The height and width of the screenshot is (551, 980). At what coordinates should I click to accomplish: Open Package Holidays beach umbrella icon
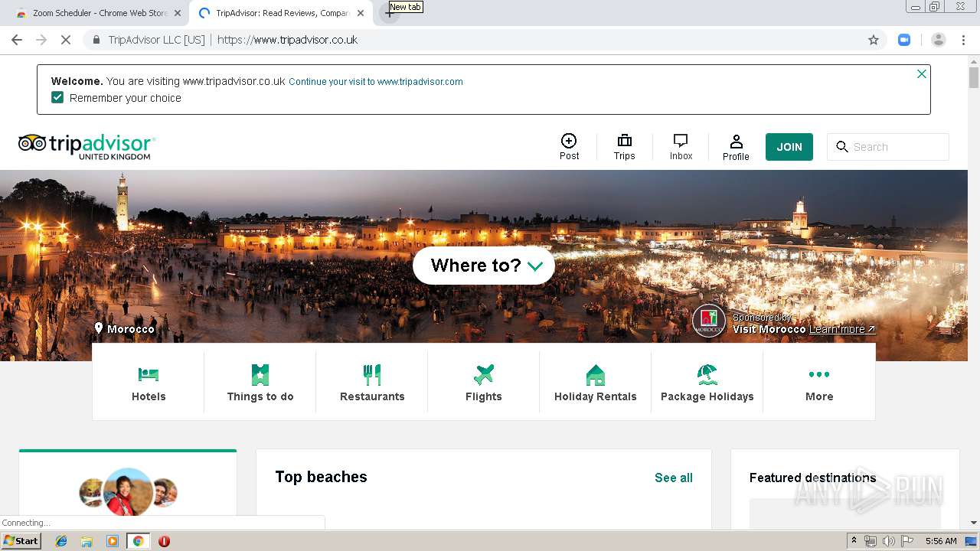click(707, 374)
